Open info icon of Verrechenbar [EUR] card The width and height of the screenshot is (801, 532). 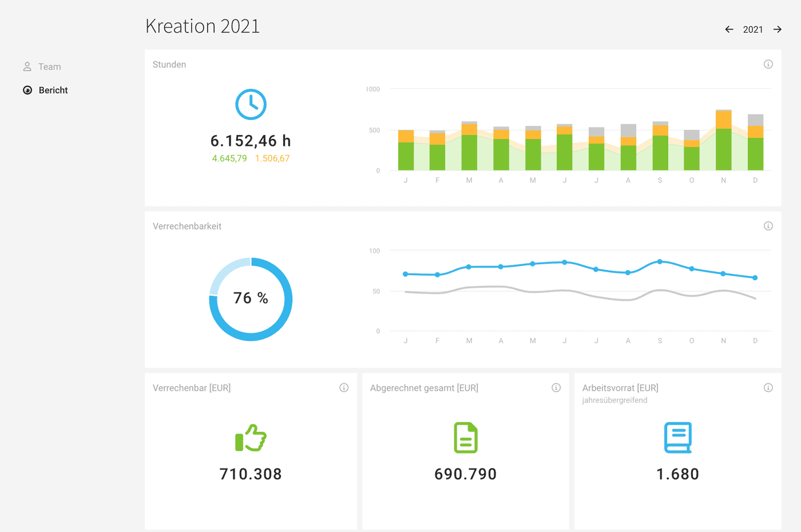344,388
